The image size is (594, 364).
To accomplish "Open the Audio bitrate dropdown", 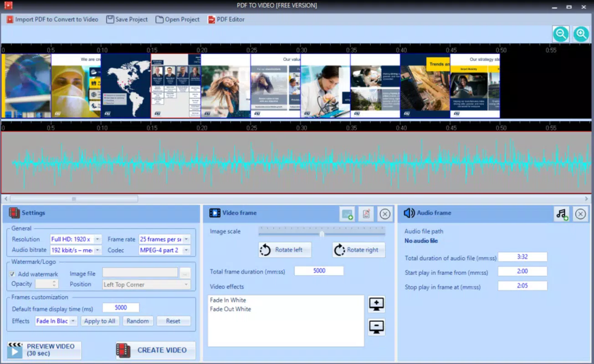I will (75, 250).
